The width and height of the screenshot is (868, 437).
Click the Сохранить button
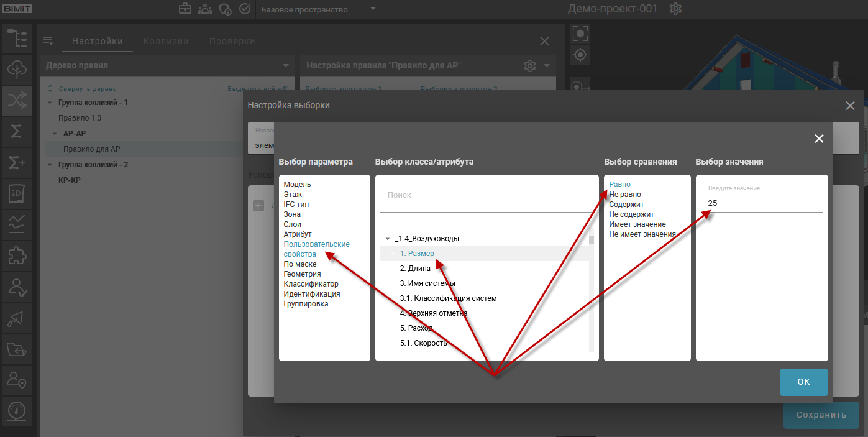pyautogui.click(x=821, y=415)
